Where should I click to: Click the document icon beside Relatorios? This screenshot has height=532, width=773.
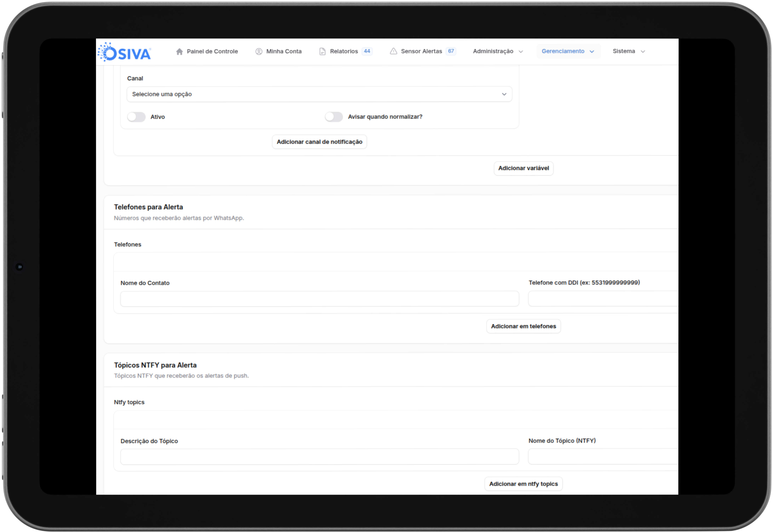pos(322,51)
